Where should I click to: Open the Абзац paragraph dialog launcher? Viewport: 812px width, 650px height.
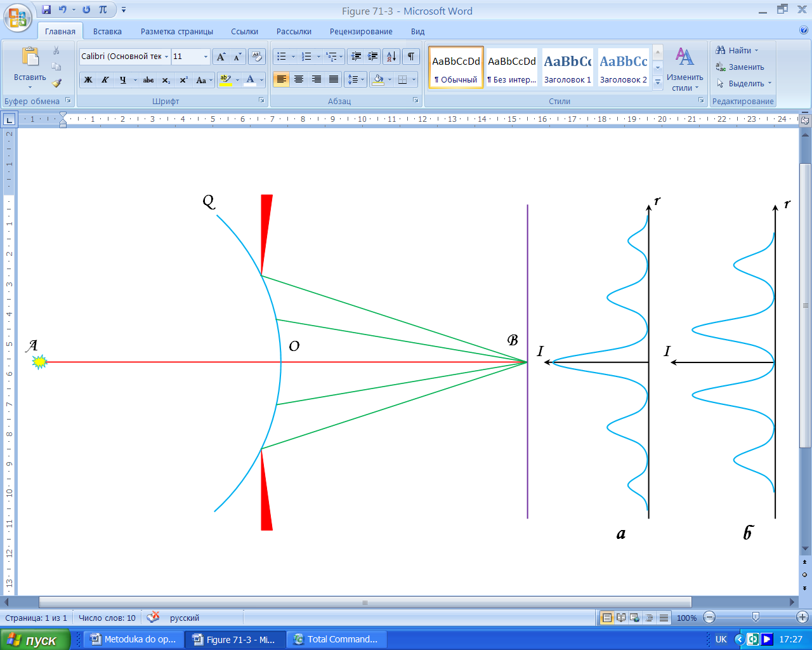[x=416, y=100]
